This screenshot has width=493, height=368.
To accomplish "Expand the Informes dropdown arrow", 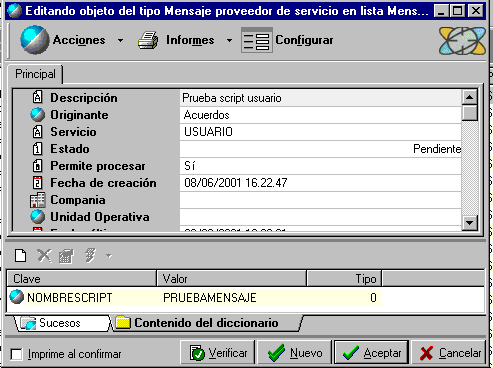I will 229,40.
